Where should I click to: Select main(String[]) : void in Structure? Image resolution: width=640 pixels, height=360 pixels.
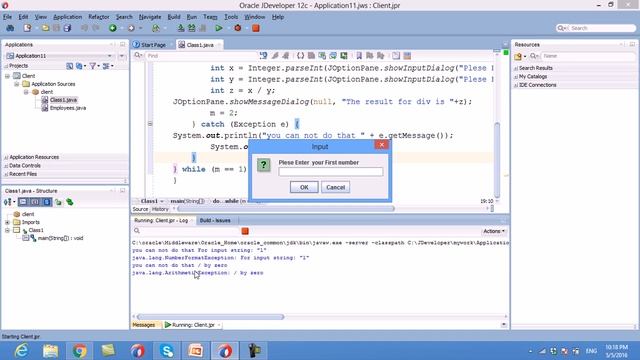(x=60, y=238)
